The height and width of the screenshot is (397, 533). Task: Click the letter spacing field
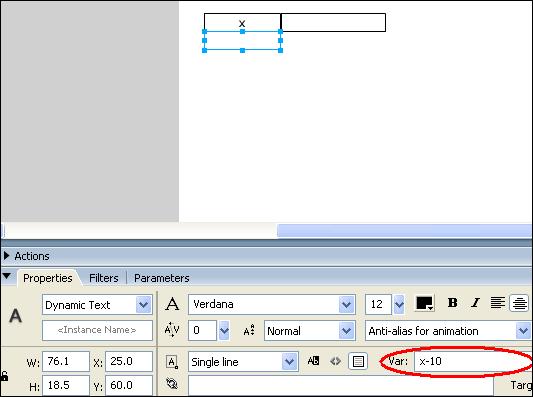tap(202, 330)
